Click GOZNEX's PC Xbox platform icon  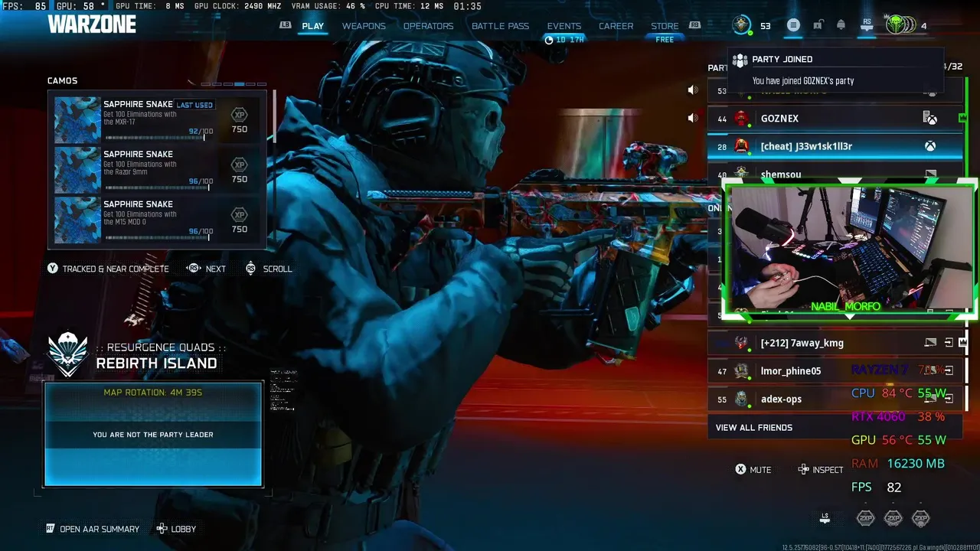(x=930, y=119)
